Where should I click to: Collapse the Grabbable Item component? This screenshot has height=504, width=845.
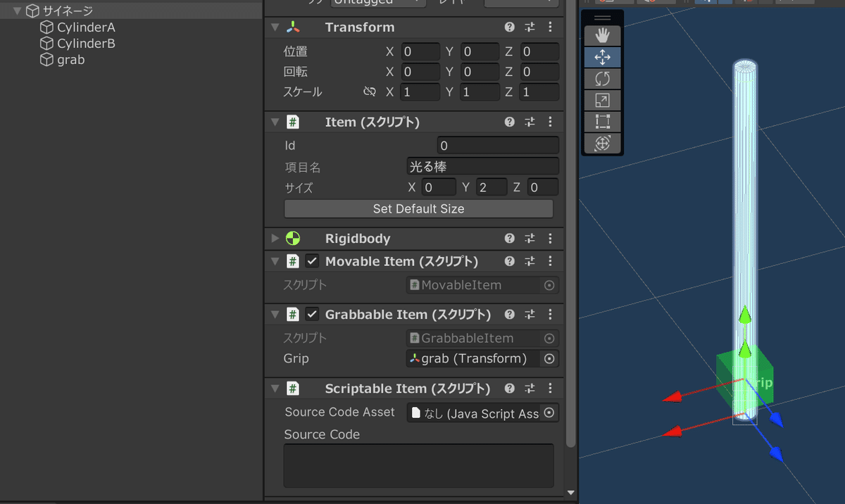pos(275,315)
